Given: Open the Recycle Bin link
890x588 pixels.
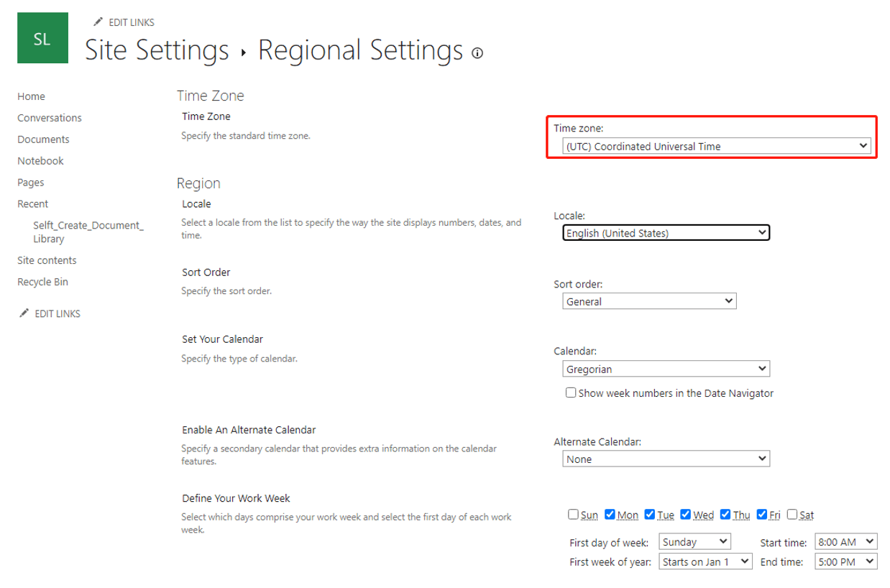Looking at the screenshot, I should 42,282.
